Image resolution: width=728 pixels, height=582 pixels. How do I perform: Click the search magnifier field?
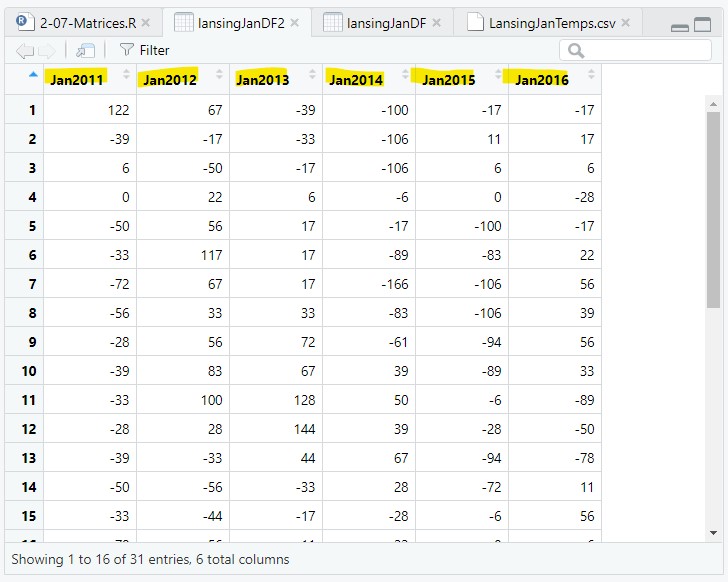pyautogui.click(x=635, y=50)
